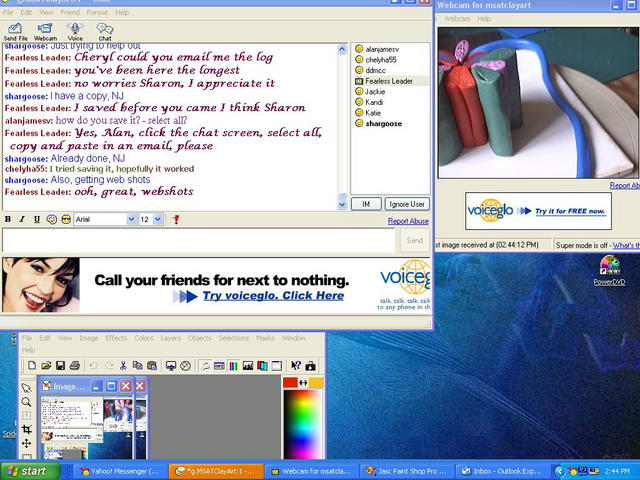Select the red foreground color swatch
Screen dimensions: 640x480
click(290, 382)
